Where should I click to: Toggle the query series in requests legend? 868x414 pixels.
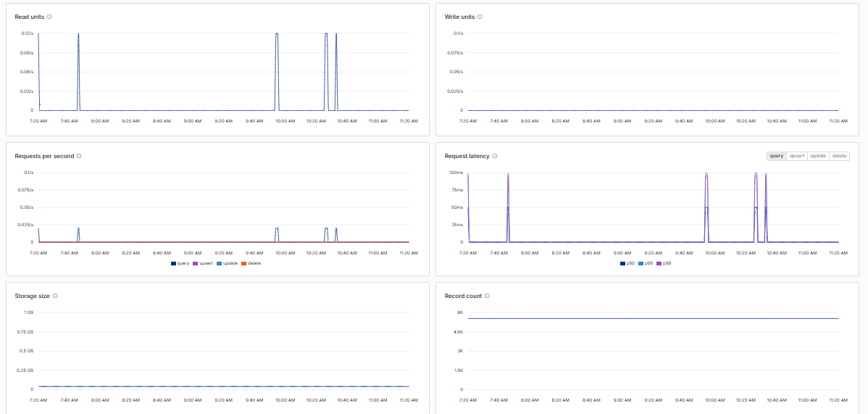click(180, 263)
